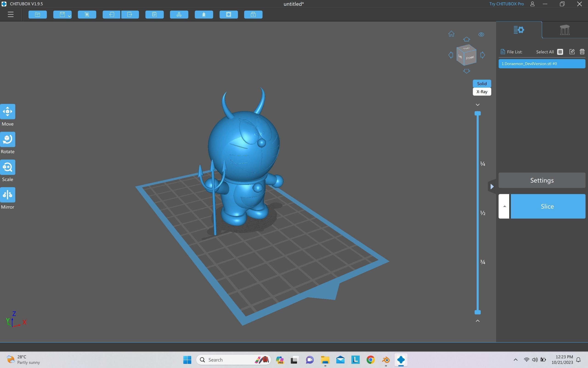Rotate view left with the left arrow
Image resolution: width=588 pixels, height=368 pixels.
451,55
